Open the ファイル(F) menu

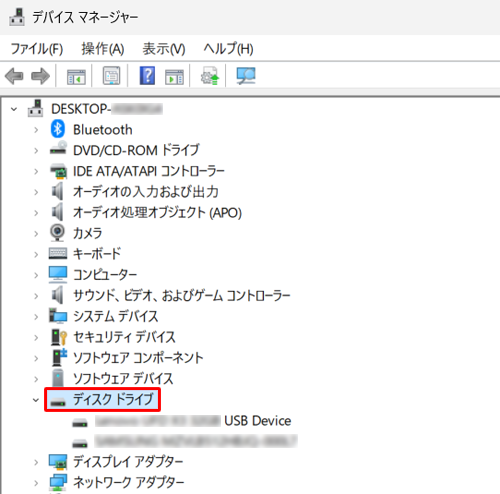tap(37, 49)
